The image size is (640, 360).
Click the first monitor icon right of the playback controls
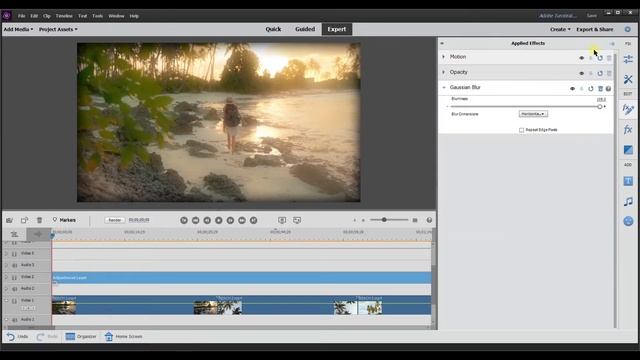[282, 220]
